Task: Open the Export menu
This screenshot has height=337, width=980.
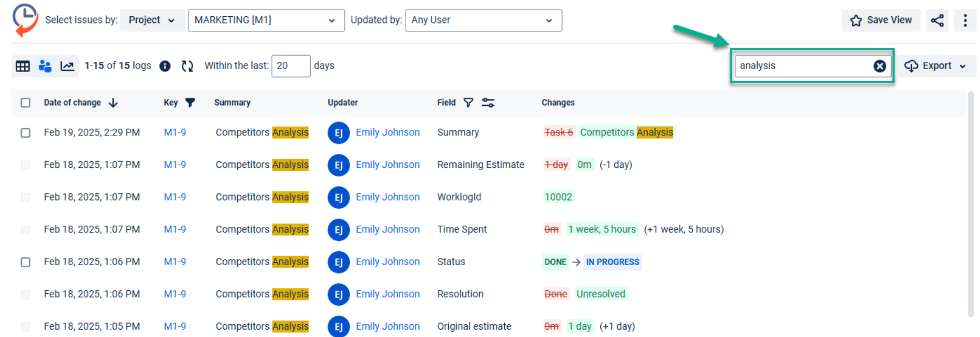Action: pyautogui.click(x=936, y=66)
